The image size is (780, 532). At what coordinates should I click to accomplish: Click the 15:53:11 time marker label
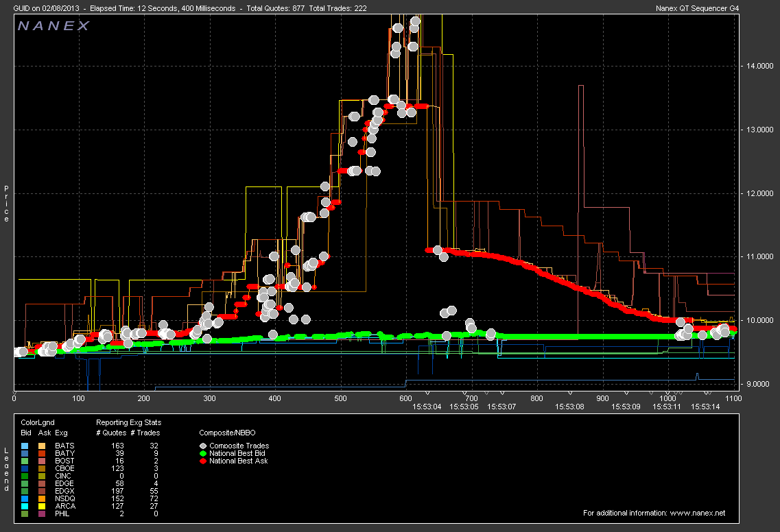(x=667, y=407)
